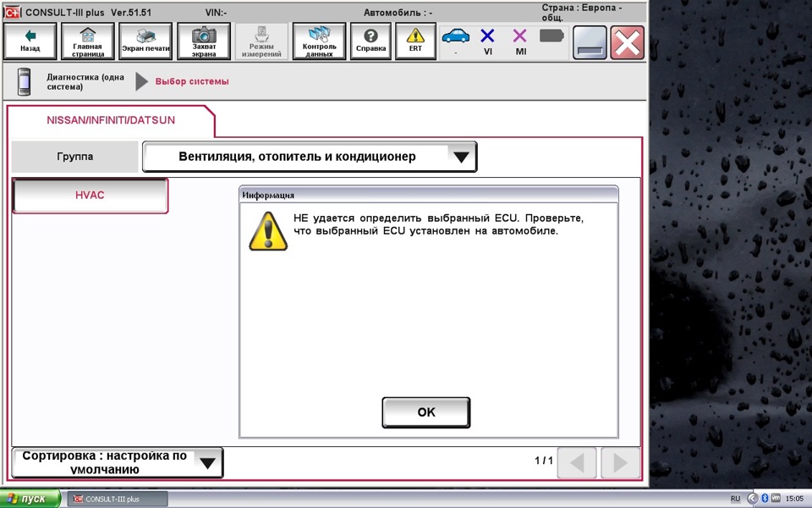Open the пуск Start menu
The height and width of the screenshot is (508, 812).
tap(30, 499)
